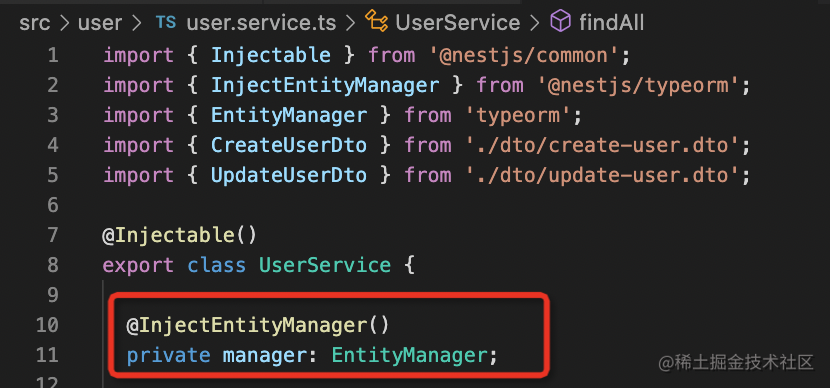Open the src breadcrumb folder
Image resolution: width=830 pixels, height=388 pixels.
pyautogui.click(x=35, y=23)
